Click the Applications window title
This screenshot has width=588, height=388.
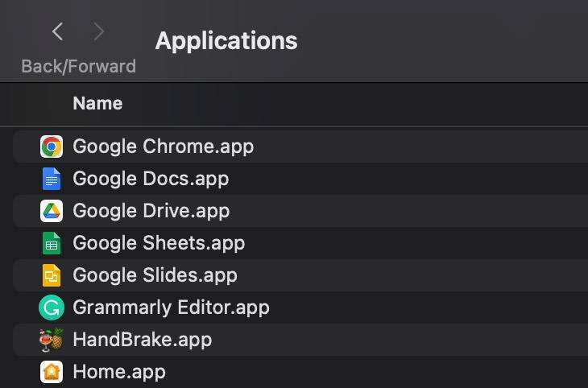(x=226, y=40)
